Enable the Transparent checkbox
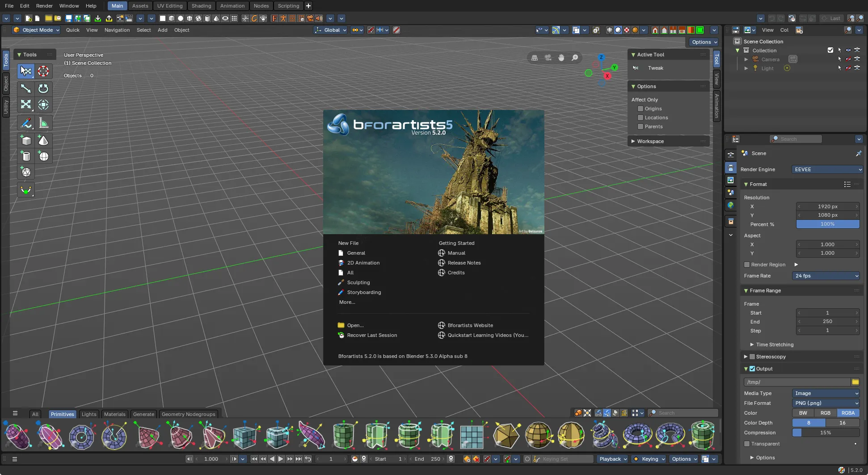This screenshot has height=475, width=868. coord(747,444)
